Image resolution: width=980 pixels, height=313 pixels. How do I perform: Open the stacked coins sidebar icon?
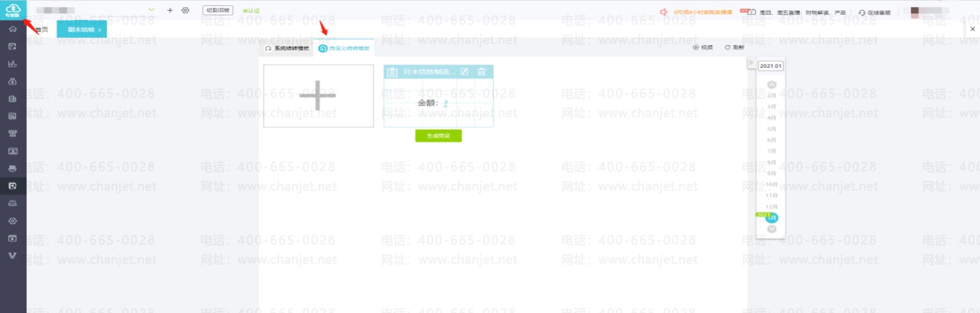13,168
